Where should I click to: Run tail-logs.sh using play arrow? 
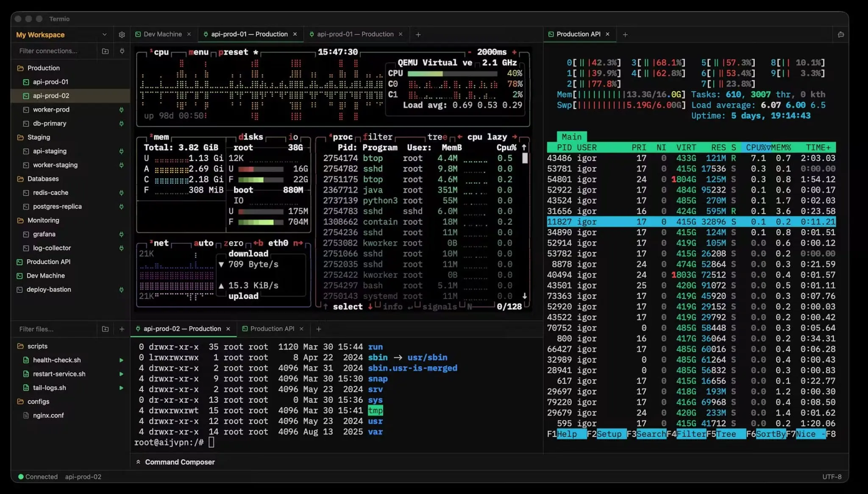coord(121,388)
